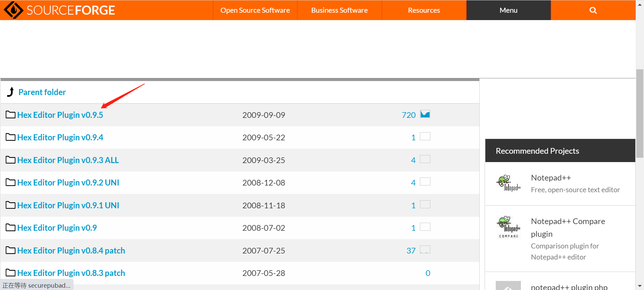
Task: Open download stats chart for v0.8.4 patch
Action: point(425,249)
